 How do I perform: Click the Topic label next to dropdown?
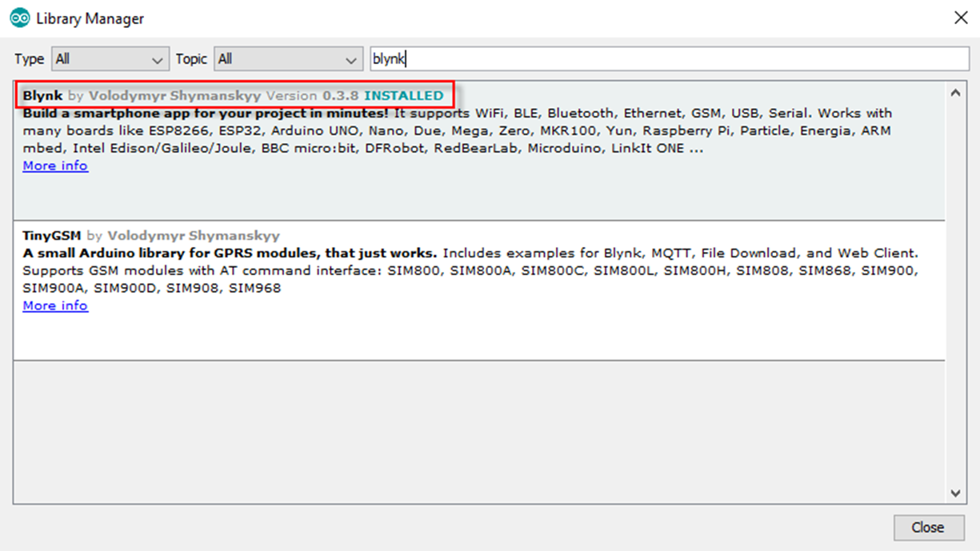pos(191,59)
